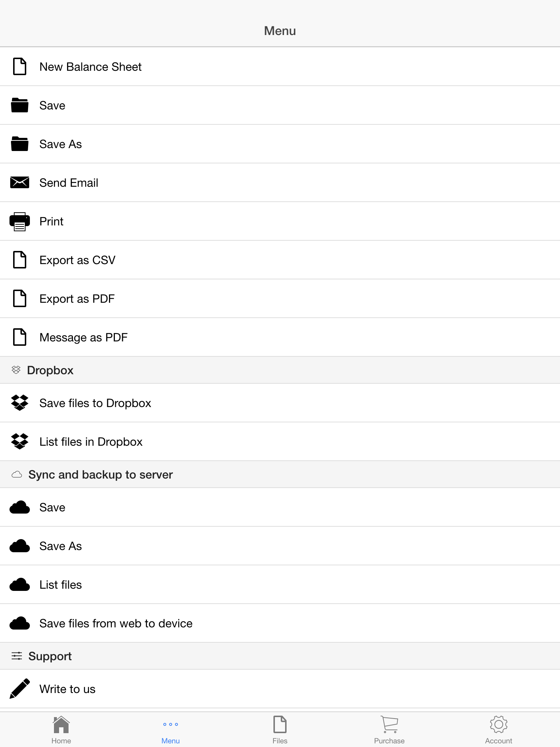Select Save files from web to device
Image resolution: width=560 pixels, height=747 pixels.
click(x=280, y=623)
